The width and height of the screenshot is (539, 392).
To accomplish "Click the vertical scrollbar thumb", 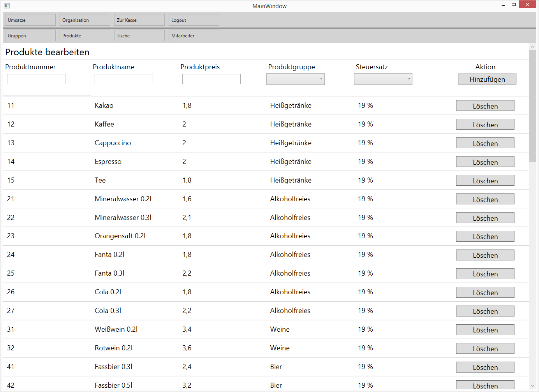I will [x=532, y=105].
